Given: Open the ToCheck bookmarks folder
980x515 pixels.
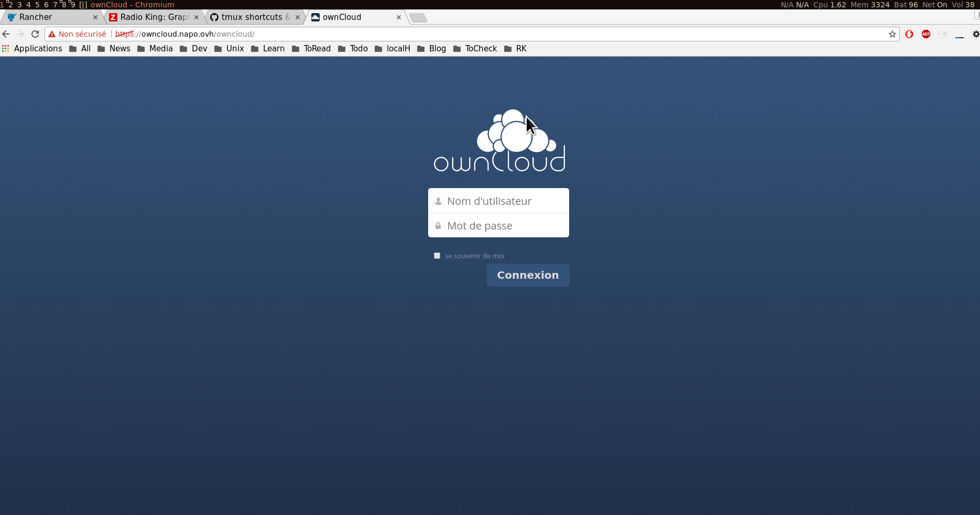Looking at the screenshot, I should (x=475, y=49).
